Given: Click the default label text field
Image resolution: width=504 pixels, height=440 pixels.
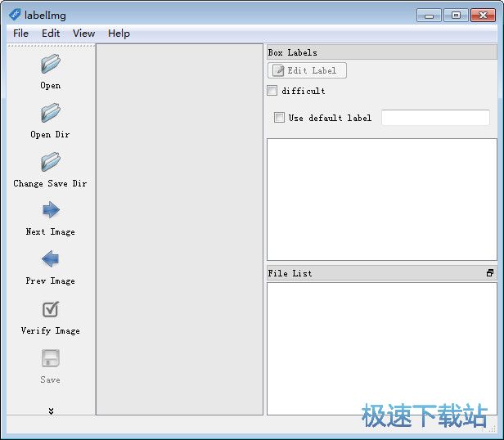Looking at the screenshot, I should point(435,118).
